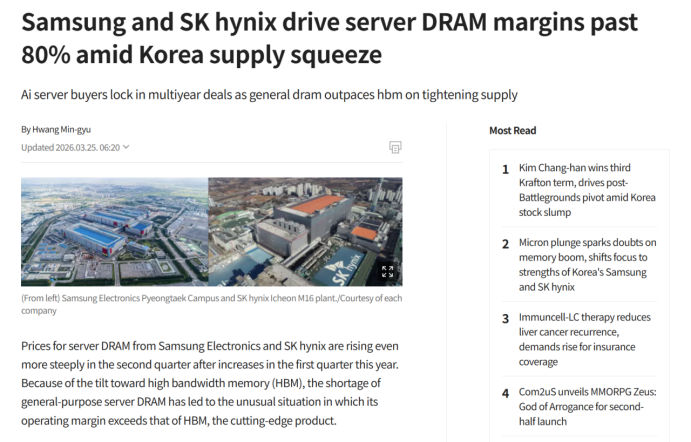Click rank number 3 in Most Read

coord(505,319)
